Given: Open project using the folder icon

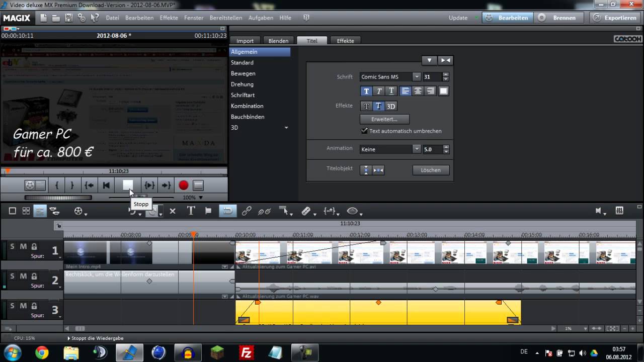Looking at the screenshot, I should (x=56, y=18).
